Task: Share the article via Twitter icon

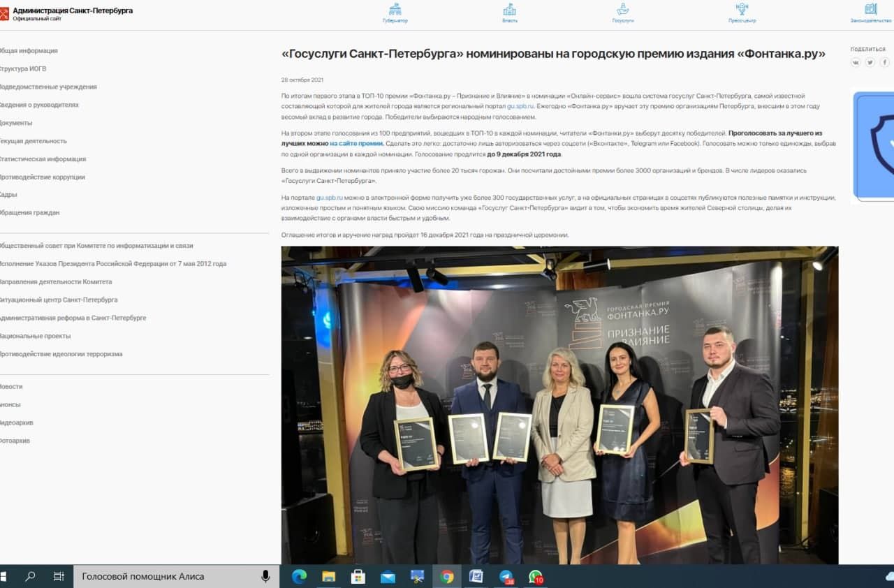Action: [870, 62]
